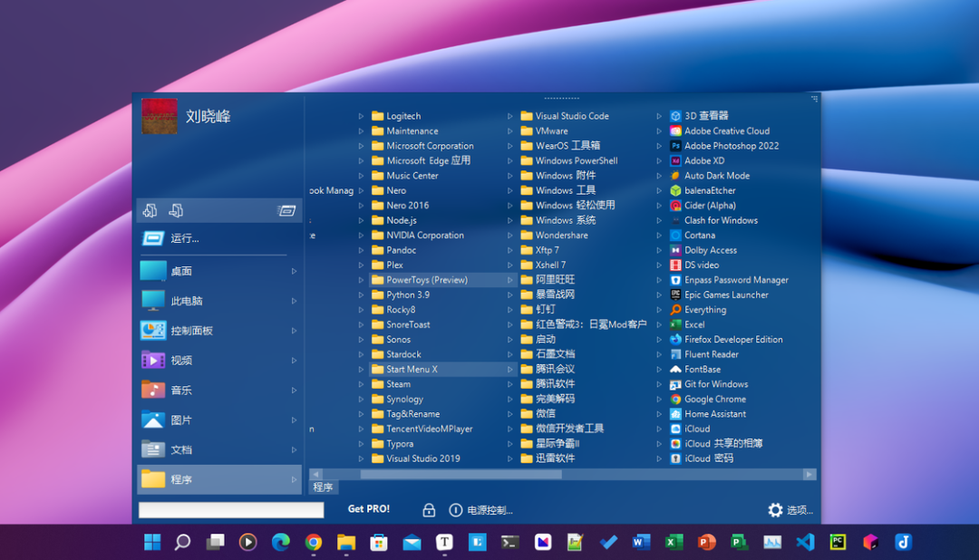Expand the Logitech folder arrow
Screen dimensions: 979x560
361,116
